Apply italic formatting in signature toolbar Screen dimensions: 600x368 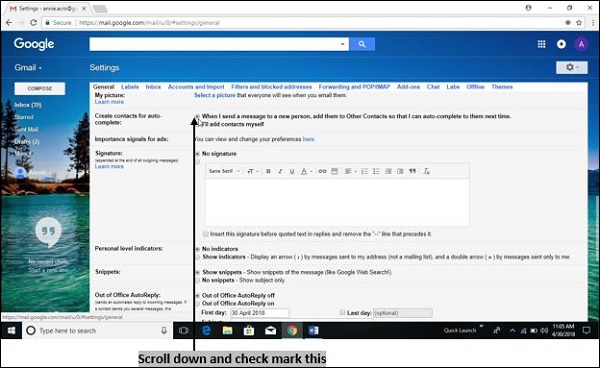(280, 171)
